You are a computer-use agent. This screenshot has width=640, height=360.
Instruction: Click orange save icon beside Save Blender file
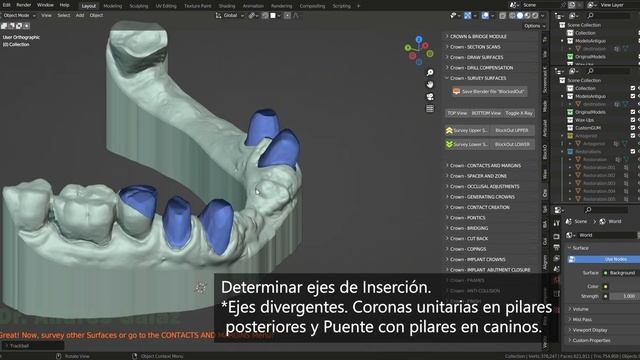[x=456, y=91]
